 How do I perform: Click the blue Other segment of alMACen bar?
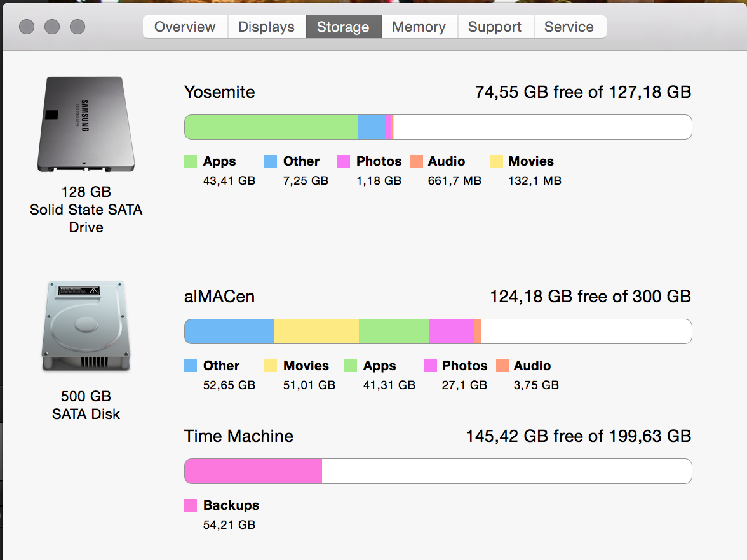[229, 331]
